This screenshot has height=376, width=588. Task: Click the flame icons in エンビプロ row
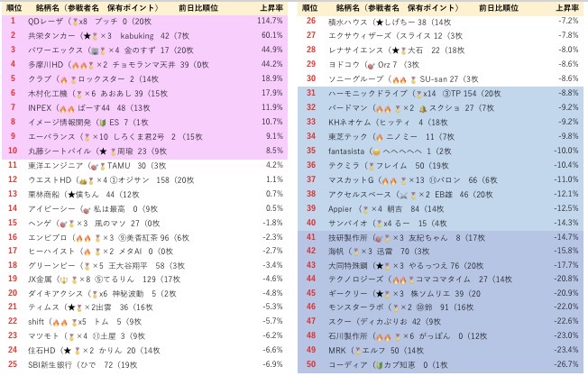point(81,238)
